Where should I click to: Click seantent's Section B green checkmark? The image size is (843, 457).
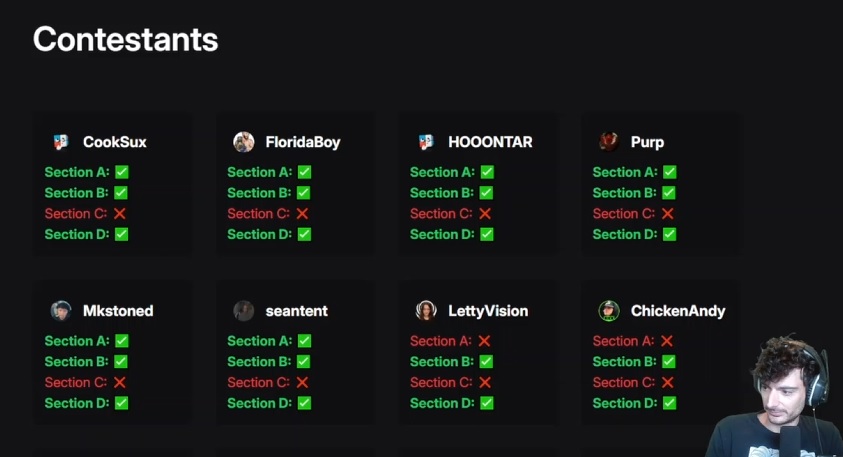(304, 362)
